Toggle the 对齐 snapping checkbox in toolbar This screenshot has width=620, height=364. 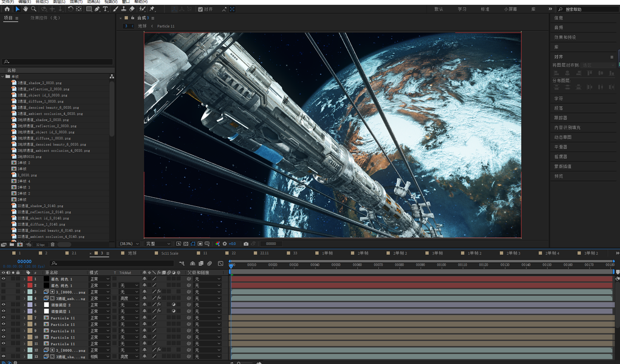[x=200, y=9]
